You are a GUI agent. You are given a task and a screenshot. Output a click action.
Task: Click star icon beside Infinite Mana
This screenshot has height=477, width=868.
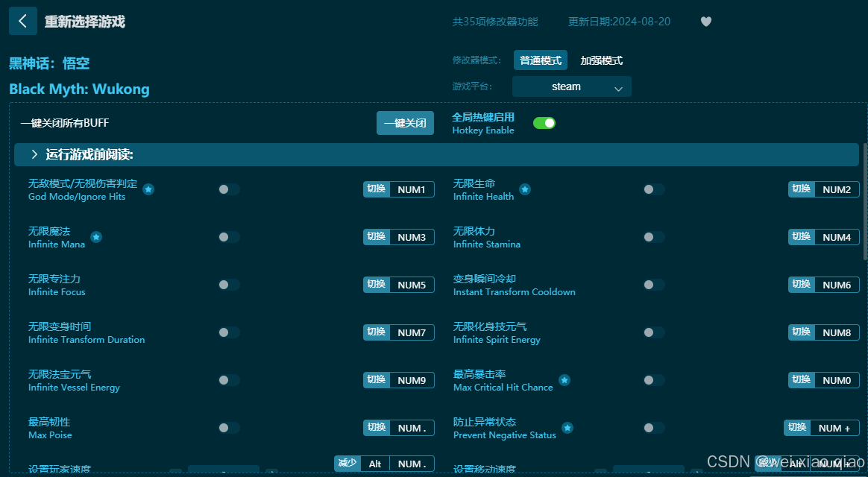click(x=96, y=237)
